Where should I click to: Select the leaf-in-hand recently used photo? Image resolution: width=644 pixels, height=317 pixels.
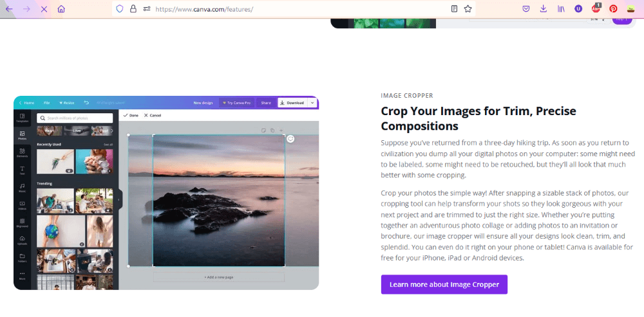click(55, 161)
